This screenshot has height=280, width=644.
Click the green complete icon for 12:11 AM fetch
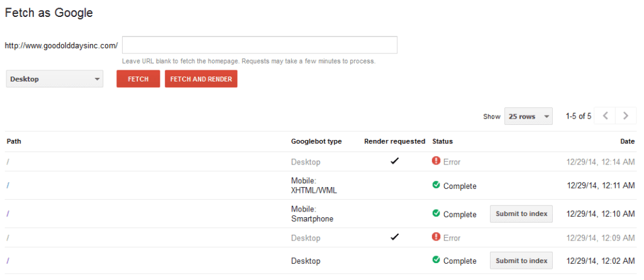[x=436, y=185]
